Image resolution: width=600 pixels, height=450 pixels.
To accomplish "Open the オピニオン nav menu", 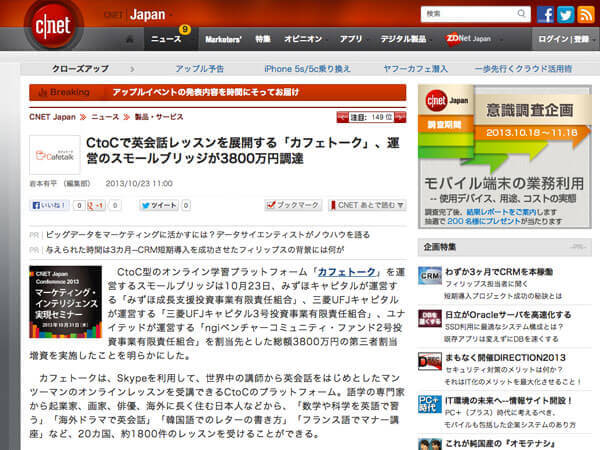I will point(304,39).
